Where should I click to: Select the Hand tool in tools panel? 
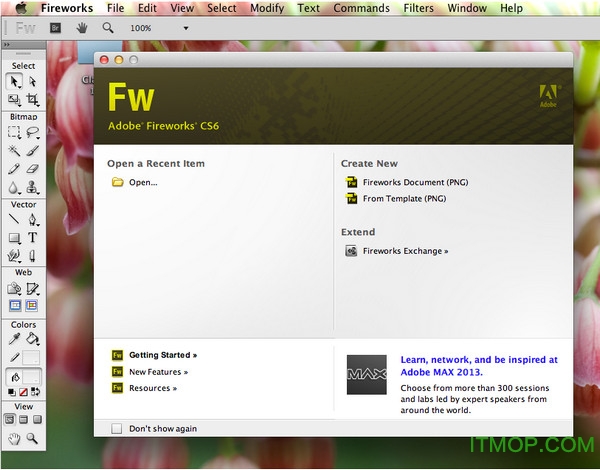[14, 439]
